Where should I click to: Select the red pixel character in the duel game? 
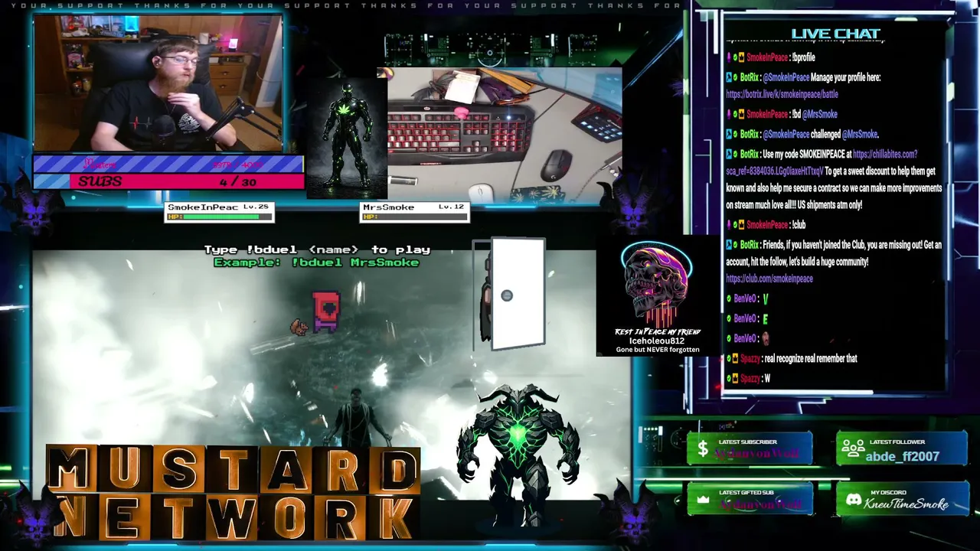pos(327,311)
